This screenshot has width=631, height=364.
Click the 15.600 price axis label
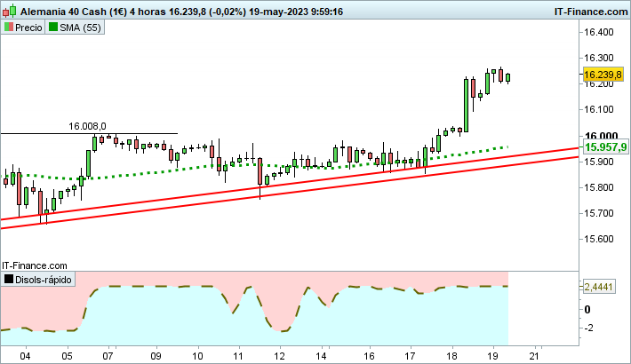599,239
